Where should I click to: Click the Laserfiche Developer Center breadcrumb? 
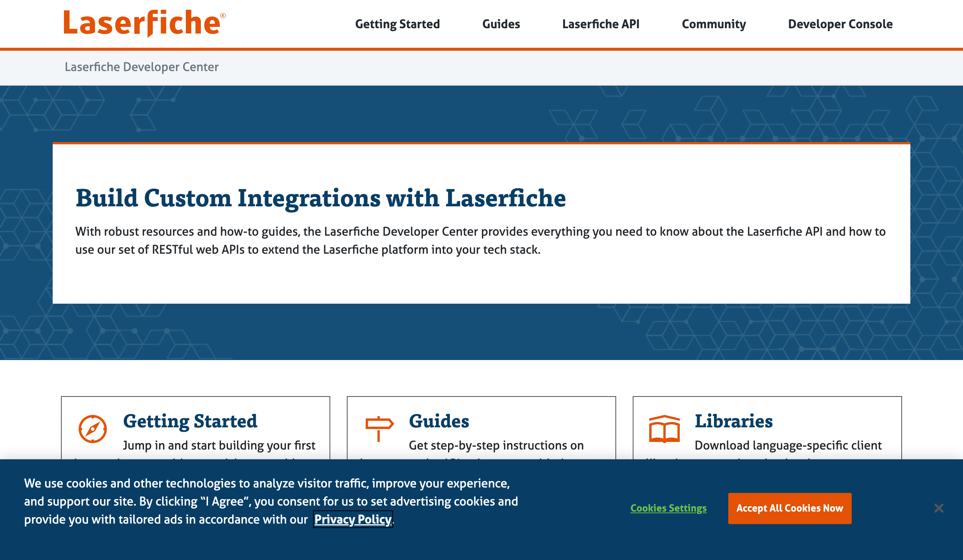(x=141, y=67)
